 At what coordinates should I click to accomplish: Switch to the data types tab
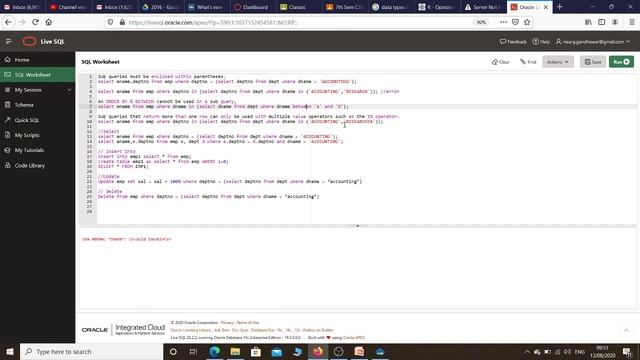click(391, 7)
